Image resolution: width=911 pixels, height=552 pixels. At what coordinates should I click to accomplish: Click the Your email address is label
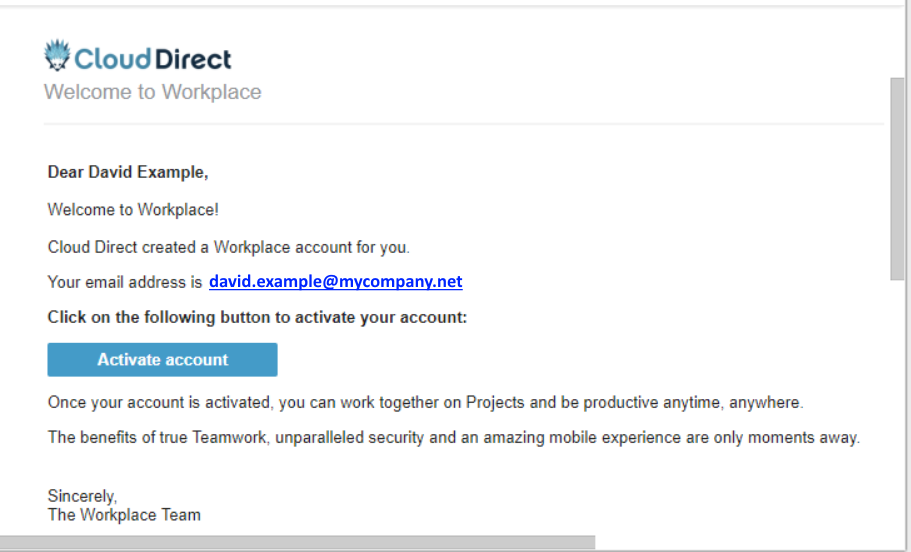tap(125, 282)
